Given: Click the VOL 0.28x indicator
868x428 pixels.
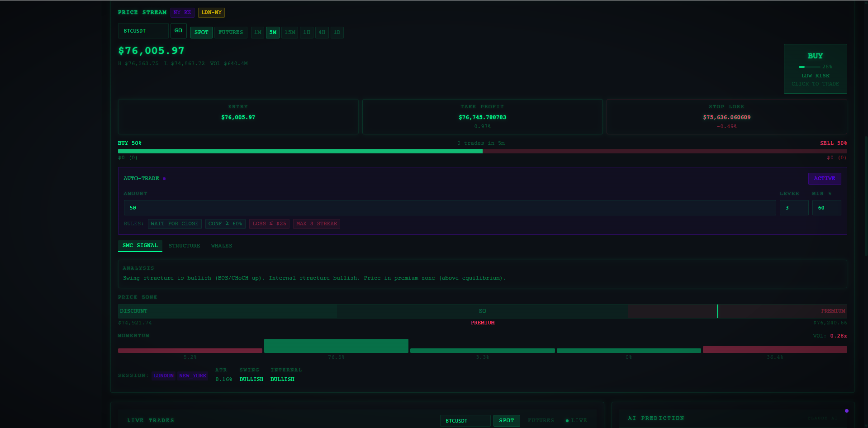Looking at the screenshot, I should (x=830, y=336).
